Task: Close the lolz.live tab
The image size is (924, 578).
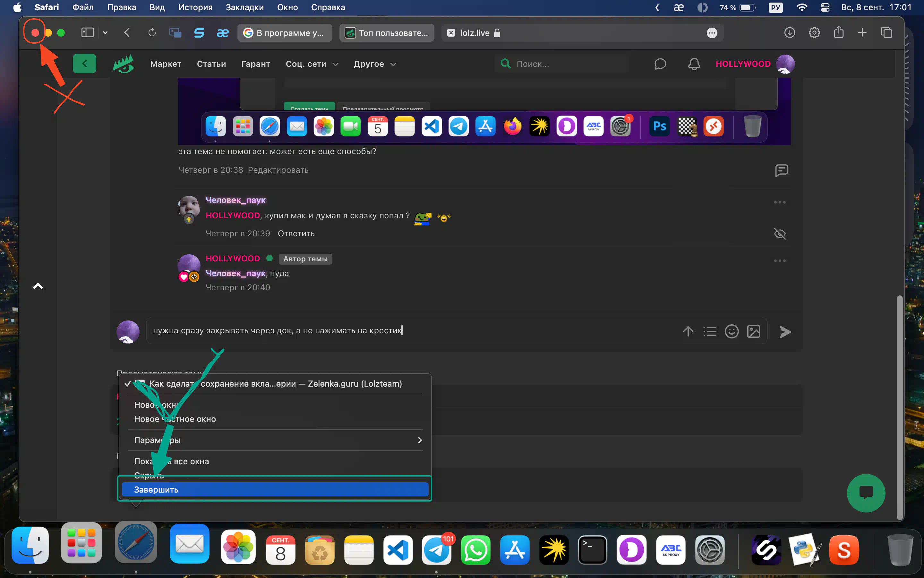Action: (451, 33)
